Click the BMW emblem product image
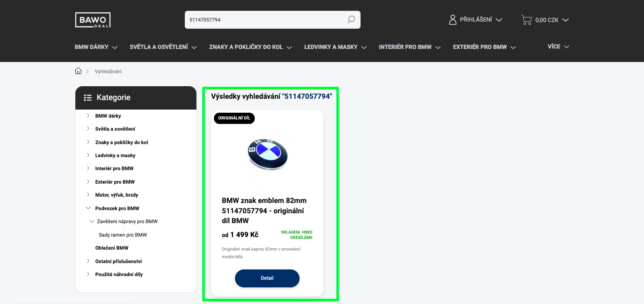 [x=267, y=154]
